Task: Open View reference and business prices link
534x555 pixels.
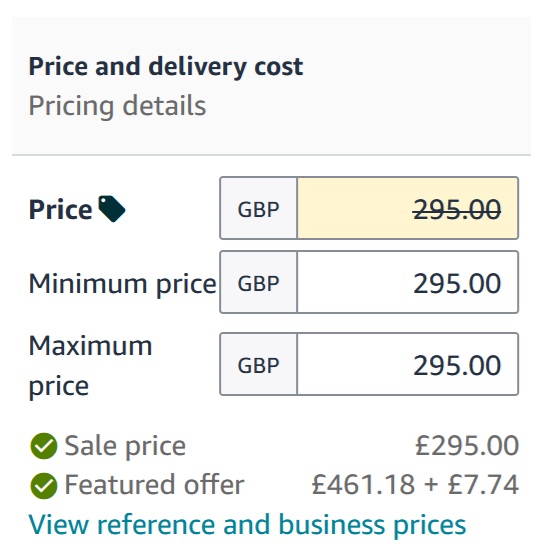Action: pyautogui.click(x=247, y=525)
